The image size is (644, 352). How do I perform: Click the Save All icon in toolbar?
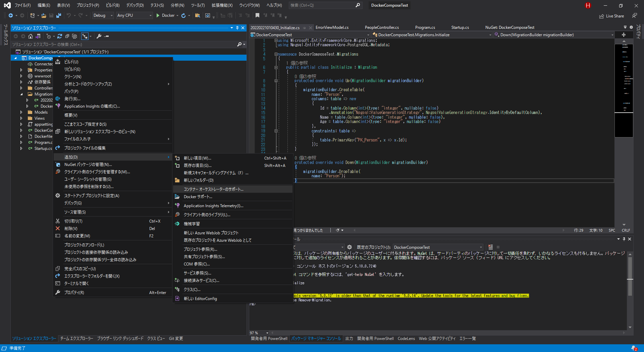pyautogui.click(x=58, y=15)
